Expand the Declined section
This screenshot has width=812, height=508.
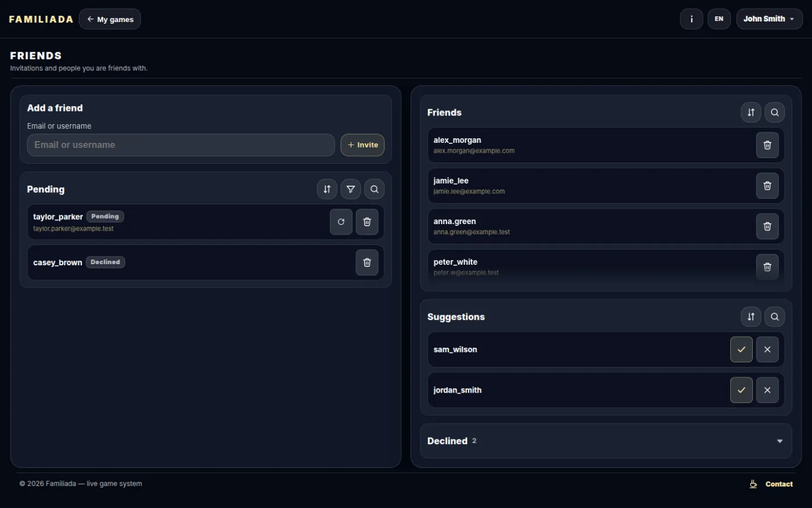(x=606, y=441)
